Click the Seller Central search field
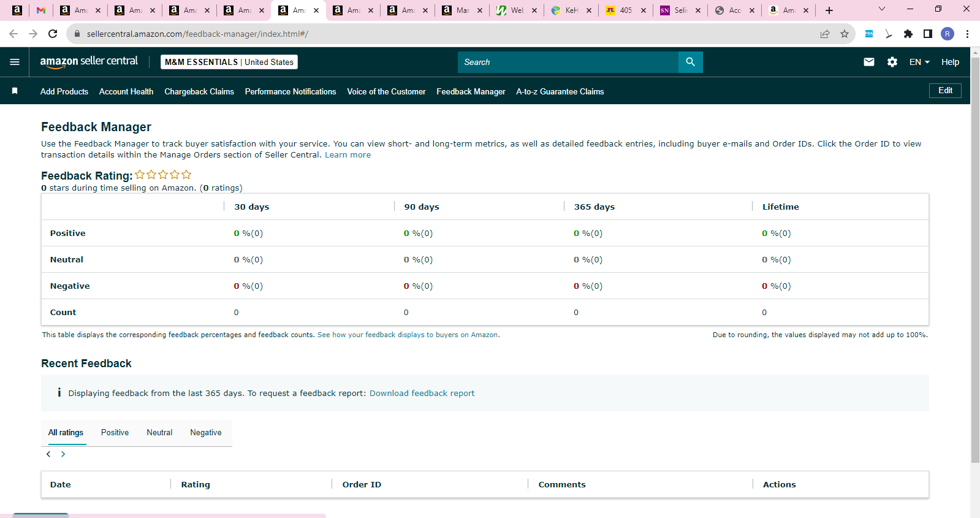This screenshot has width=980, height=518. (x=568, y=62)
